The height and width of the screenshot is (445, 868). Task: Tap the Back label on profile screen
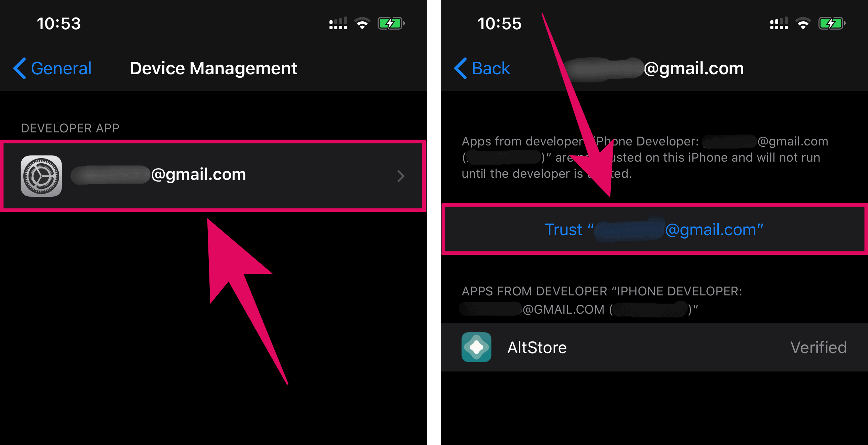point(491,68)
